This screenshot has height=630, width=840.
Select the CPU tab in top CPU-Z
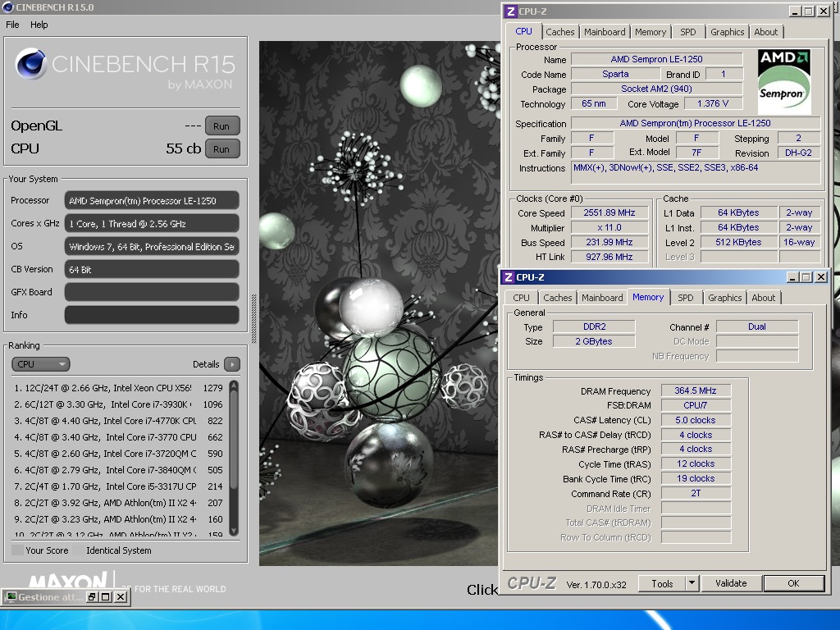pos(523,31)
